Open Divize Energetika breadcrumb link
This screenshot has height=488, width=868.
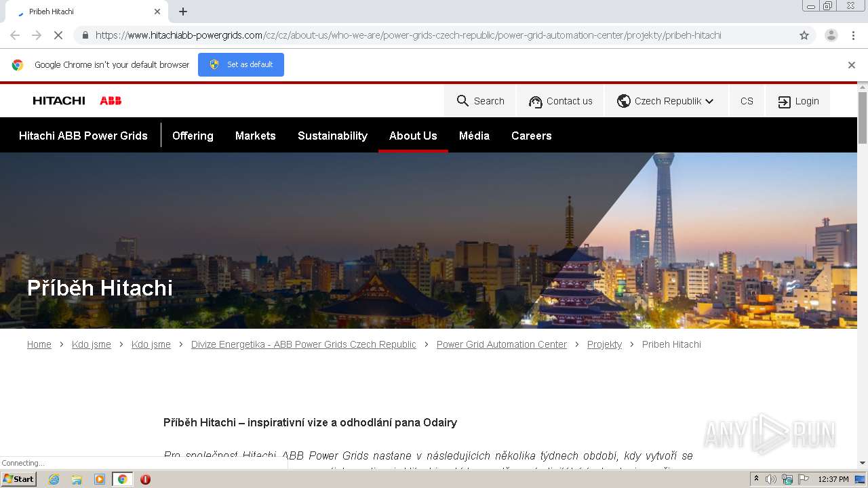[304, 344]
